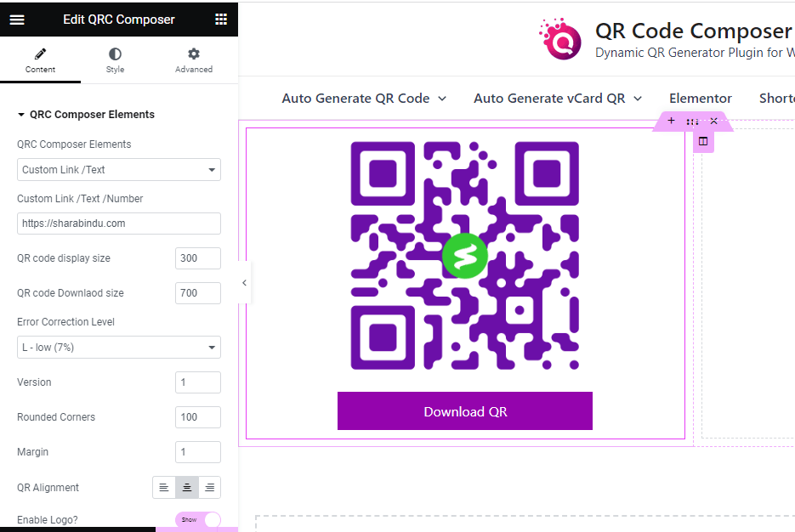
Task: Collapse the sidebar with the arrow handle
Action: (244, 282)
